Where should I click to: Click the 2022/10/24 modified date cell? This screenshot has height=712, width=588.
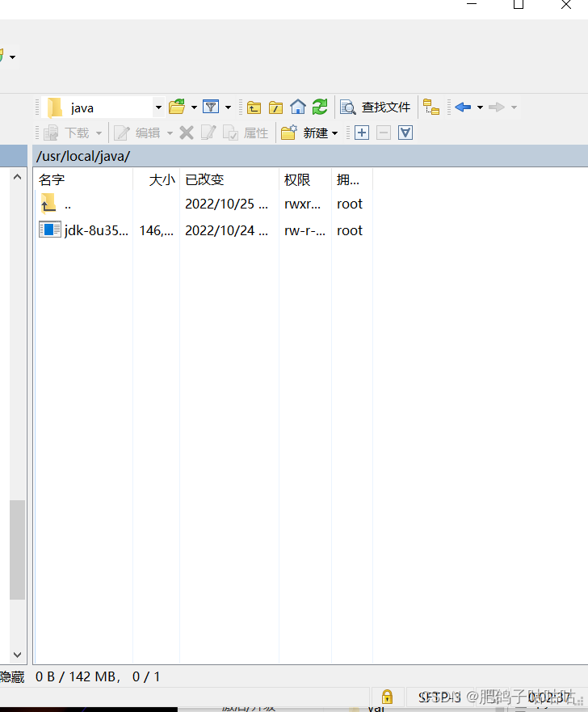click(226, 230)
